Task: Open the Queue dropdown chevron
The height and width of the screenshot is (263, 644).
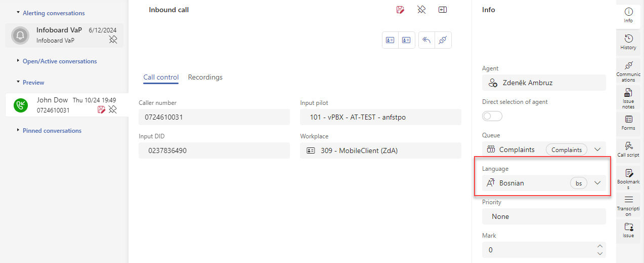Action: tap(597, 149)
